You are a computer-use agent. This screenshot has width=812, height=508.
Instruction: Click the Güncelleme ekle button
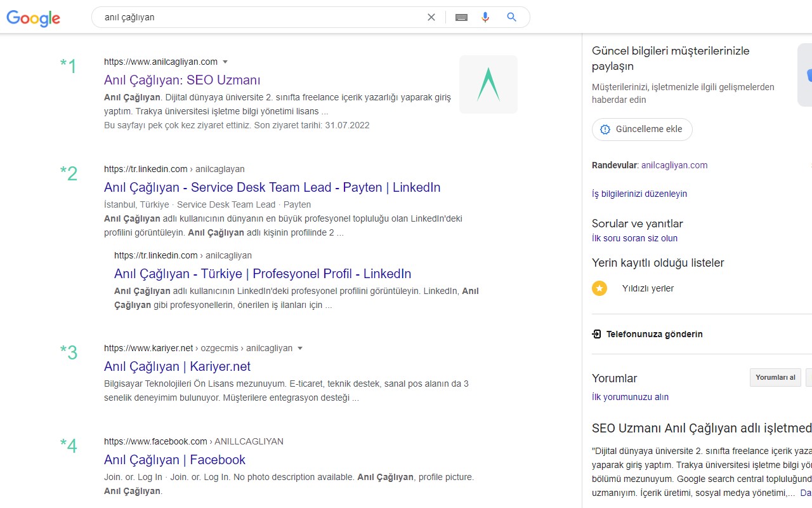click(x=642, y=129)
